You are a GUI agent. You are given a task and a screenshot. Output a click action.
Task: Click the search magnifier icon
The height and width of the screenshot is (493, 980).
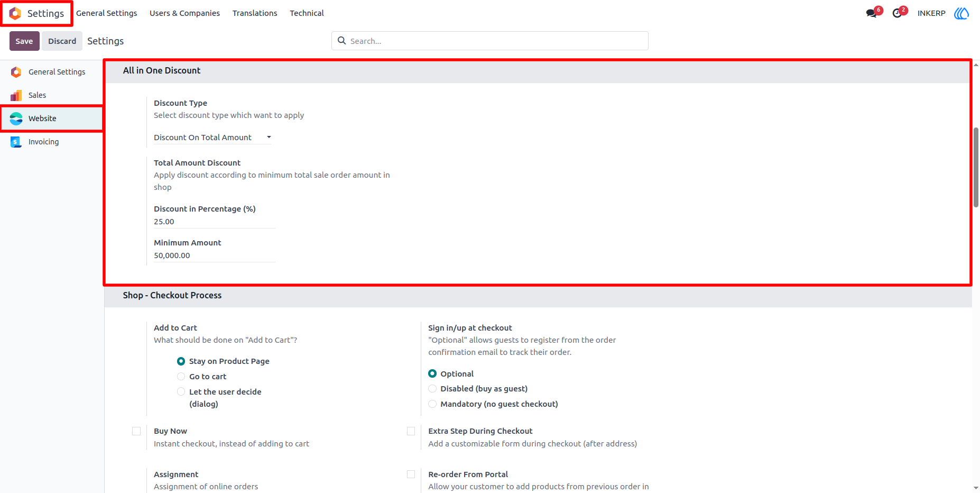tap(342, 41)
